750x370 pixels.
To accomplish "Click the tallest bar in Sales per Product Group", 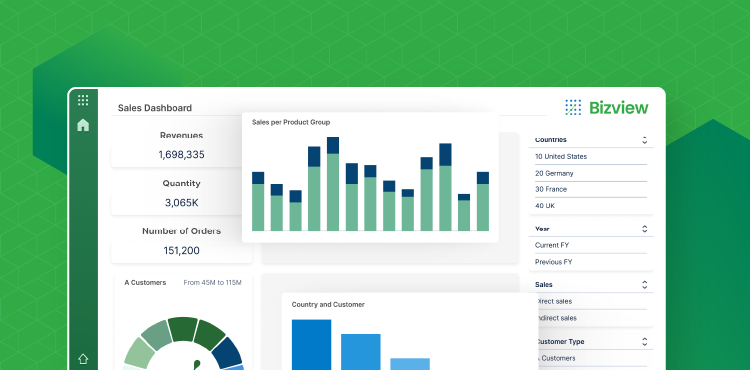I will pyautogui.click(x=333, y=184).
